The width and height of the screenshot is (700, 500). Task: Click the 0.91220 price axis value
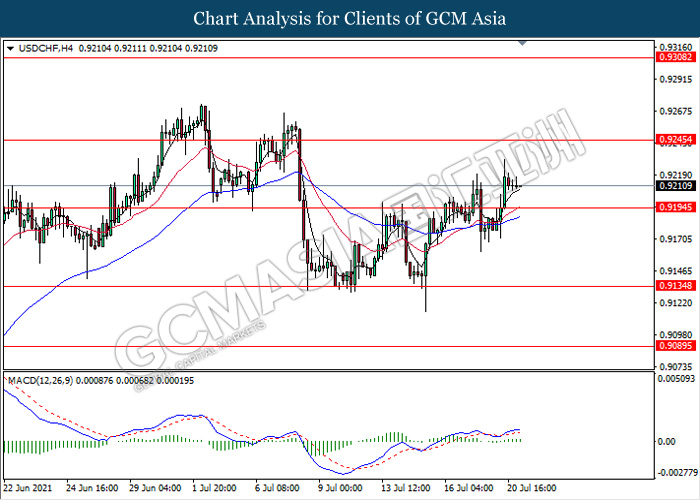coord(676,303)
